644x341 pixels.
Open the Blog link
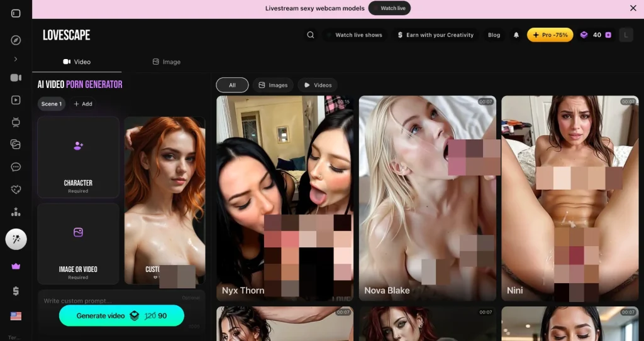[x=494, y=35]
